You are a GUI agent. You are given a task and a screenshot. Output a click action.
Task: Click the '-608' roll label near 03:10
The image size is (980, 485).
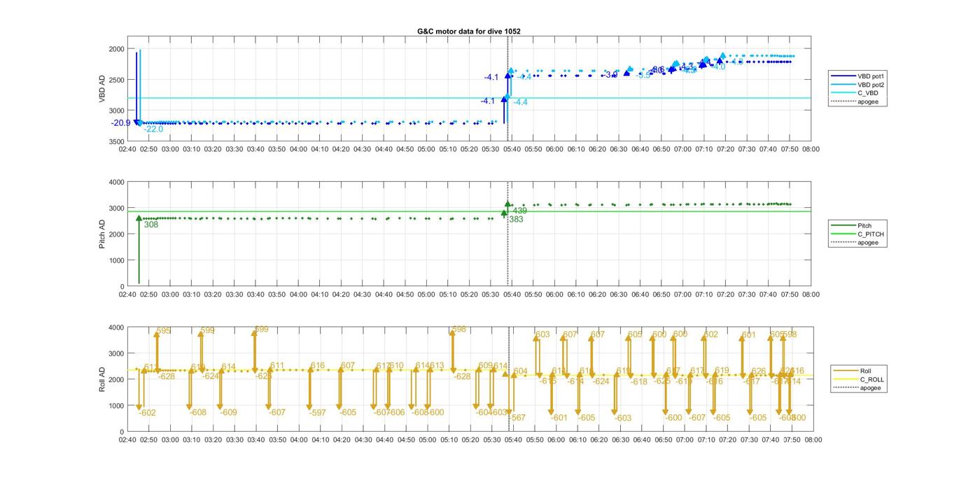(x=198, y=412)
